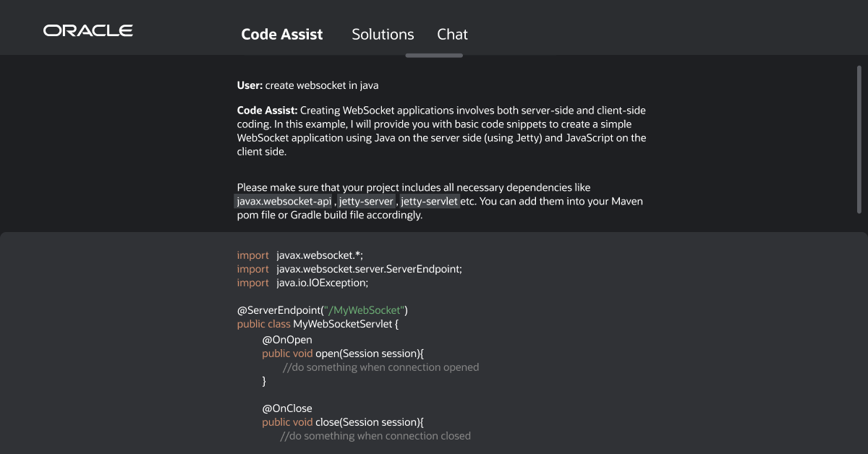Click the MyWebSocketServlet class name

(x=343, y=324)
